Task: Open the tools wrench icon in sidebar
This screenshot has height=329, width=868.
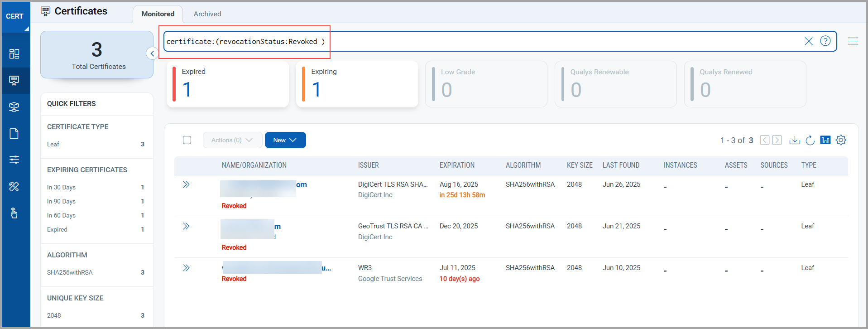Action: point(14,186)
